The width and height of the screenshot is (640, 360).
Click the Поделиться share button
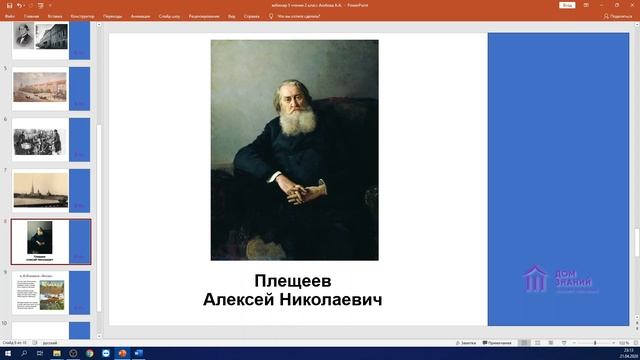[618, 16]
